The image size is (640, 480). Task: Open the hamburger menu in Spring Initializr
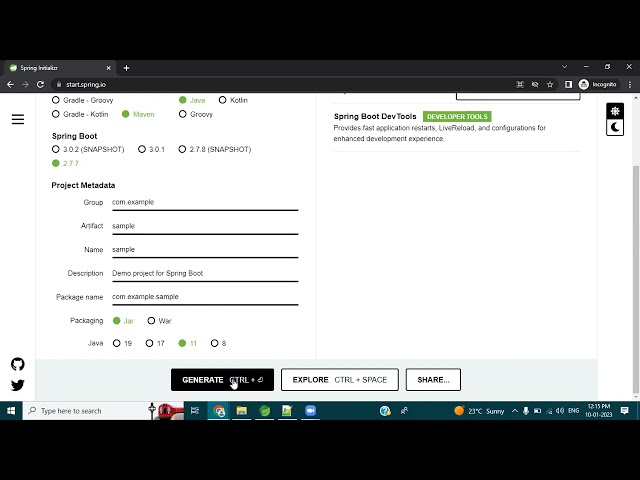point(18,119)
